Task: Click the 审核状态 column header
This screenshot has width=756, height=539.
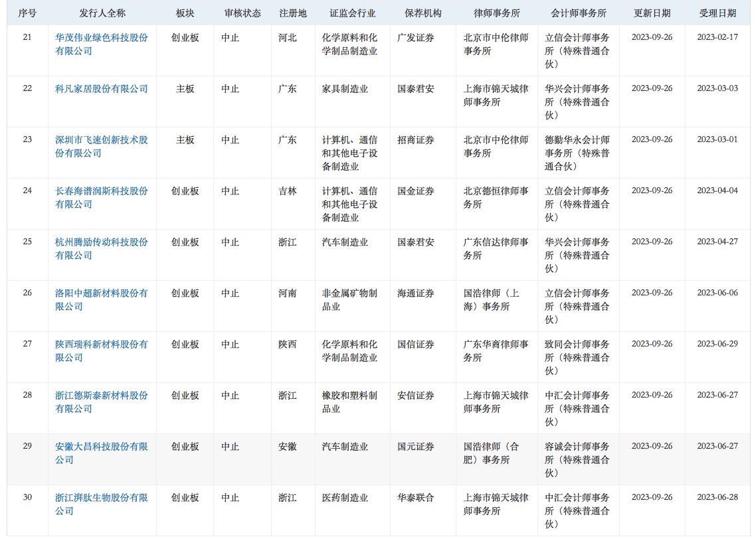Action: (242, 13)
